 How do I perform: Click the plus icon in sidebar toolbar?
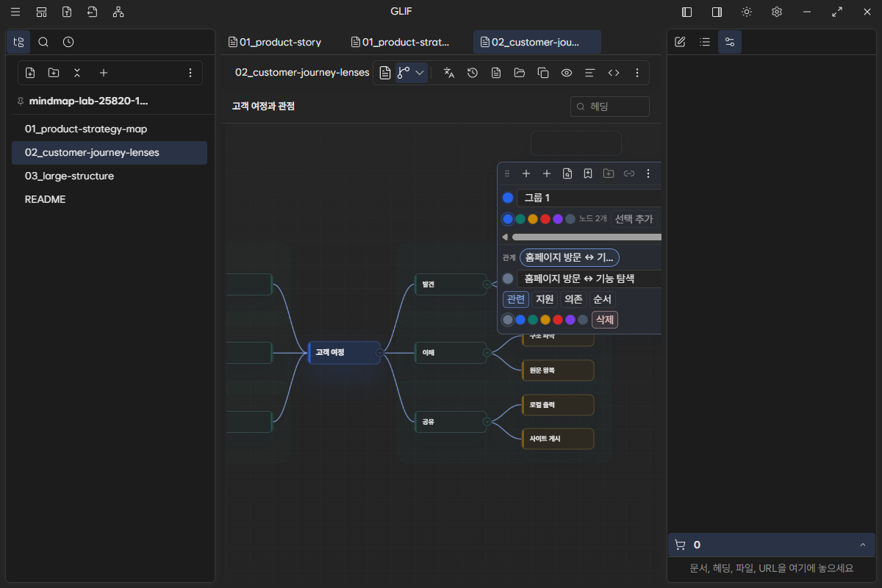point(104,73)
